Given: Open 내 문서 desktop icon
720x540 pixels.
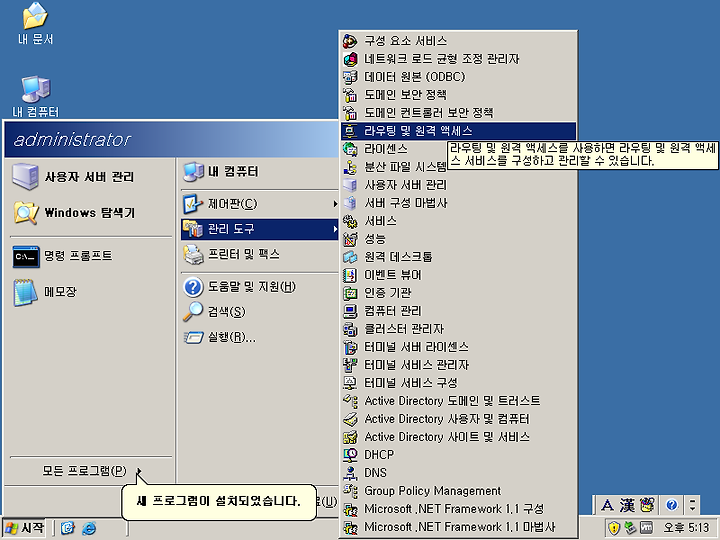Looking at the screenshot, I should point(35,23).
